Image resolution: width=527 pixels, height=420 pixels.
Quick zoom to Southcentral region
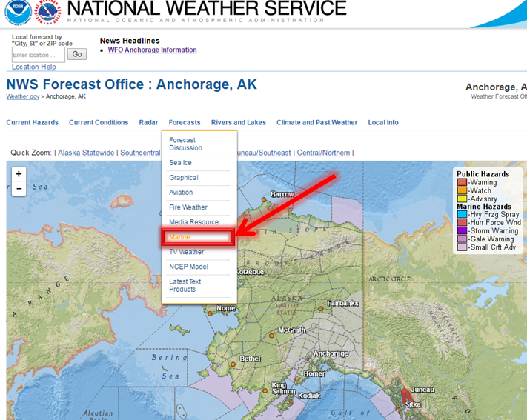[x=140, y=153]
